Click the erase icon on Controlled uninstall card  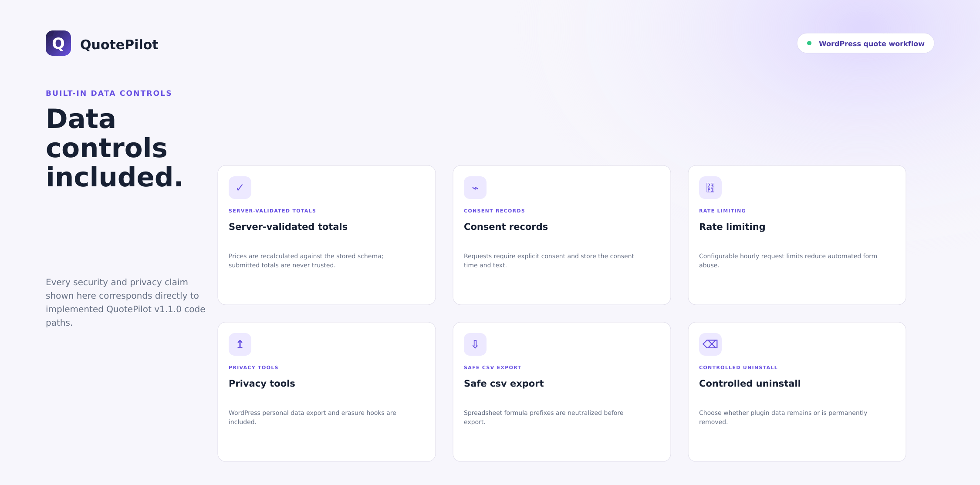coord(710,344)
